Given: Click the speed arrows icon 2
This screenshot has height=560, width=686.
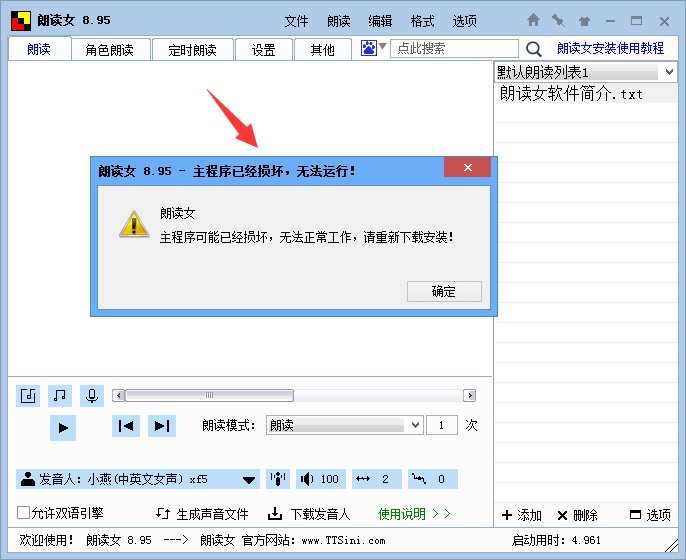Looking at the screenshot, I should (377, 479).
